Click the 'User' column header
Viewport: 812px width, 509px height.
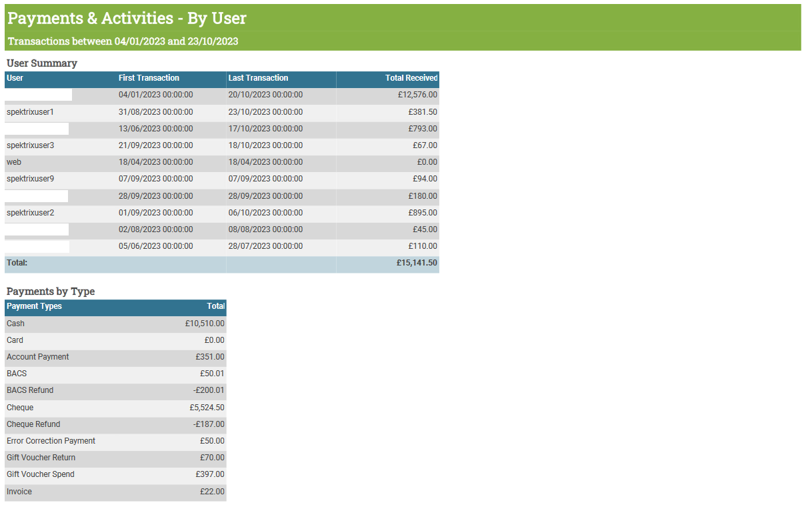(x=15, y=78)
